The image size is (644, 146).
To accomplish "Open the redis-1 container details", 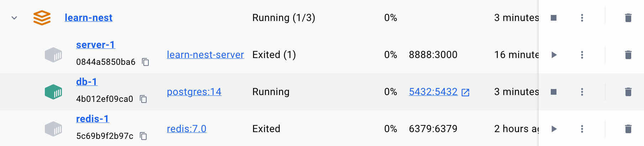I will [x=93, y=119].
